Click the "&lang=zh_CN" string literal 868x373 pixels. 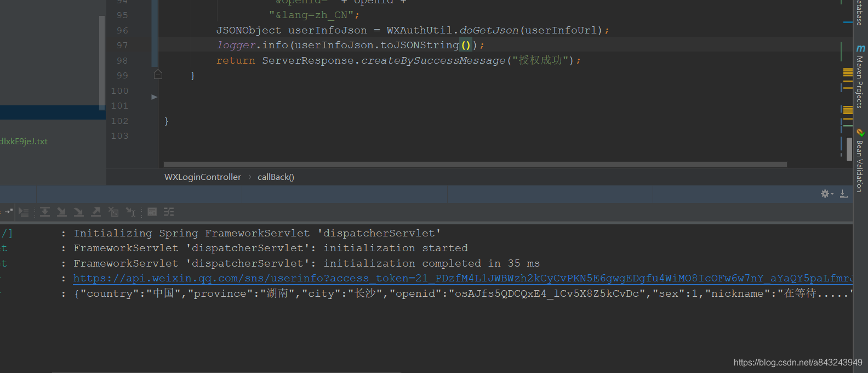click(311, 15)
